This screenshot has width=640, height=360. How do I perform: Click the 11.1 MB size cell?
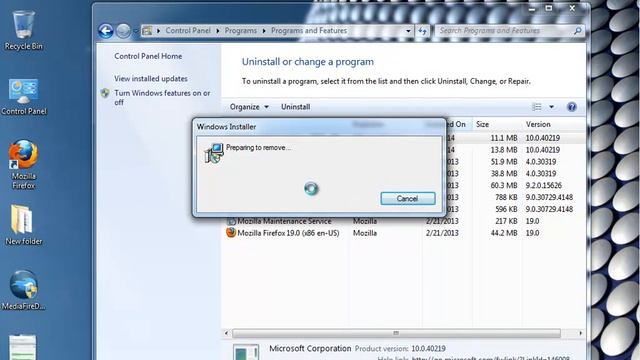tap(504, 138)
